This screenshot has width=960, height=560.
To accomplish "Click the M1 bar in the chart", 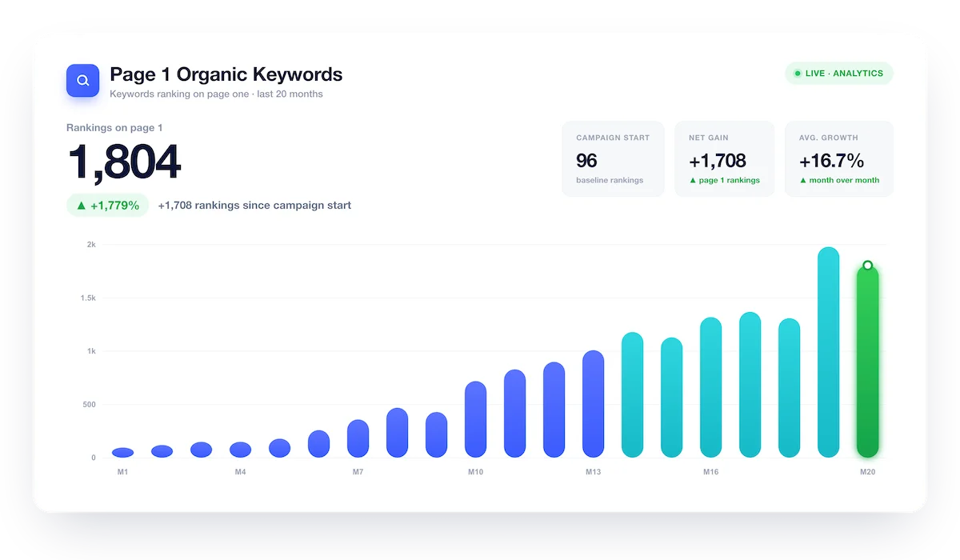I will [123, 453].
